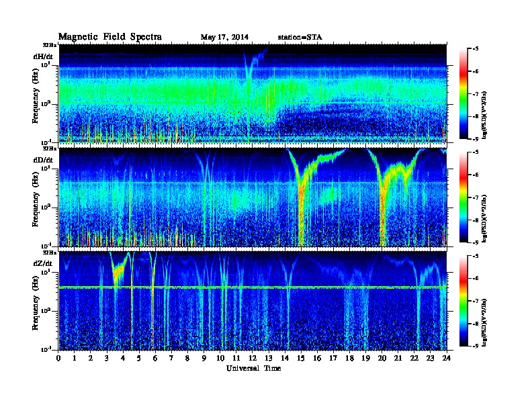Click the hour '17' tick label on time axis
The height and width of the screenshot is (411, 532).
(333, 358)
